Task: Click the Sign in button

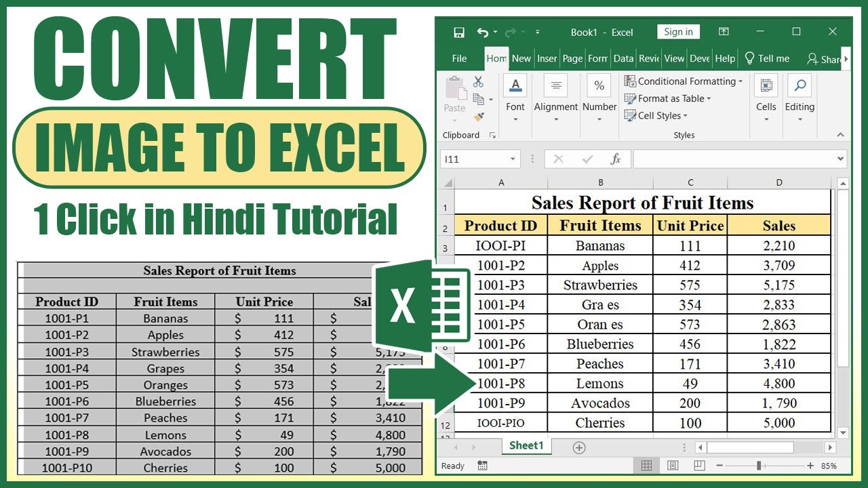Action: click(678, 32)
